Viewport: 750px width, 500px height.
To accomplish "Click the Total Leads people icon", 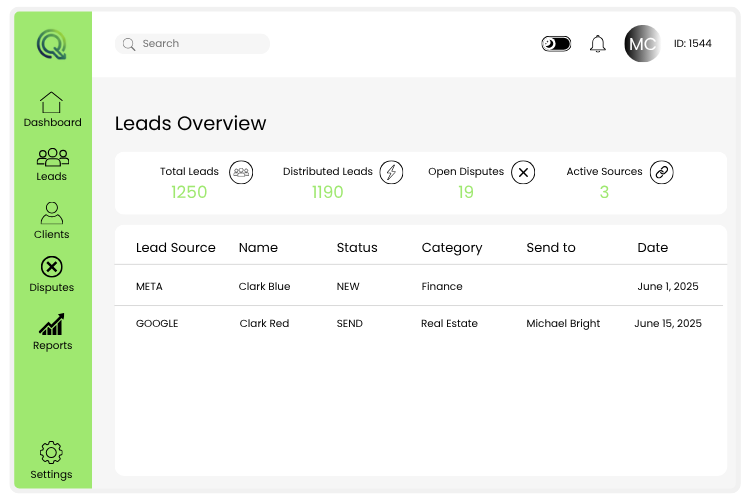I will [240, 172].
